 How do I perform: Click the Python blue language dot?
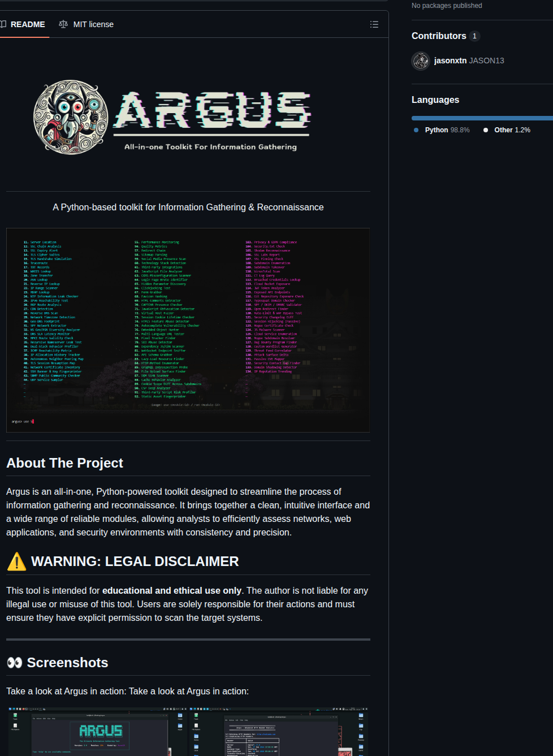point(416,130)
